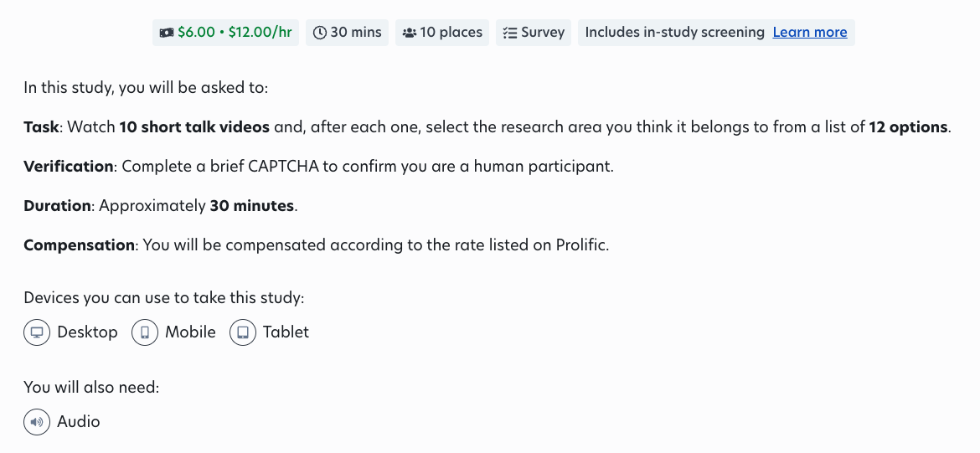Click the Mobile phone device icon
The width and height of the screenshot is (980, 453).
pyautogui.click(x=145, y=332)
